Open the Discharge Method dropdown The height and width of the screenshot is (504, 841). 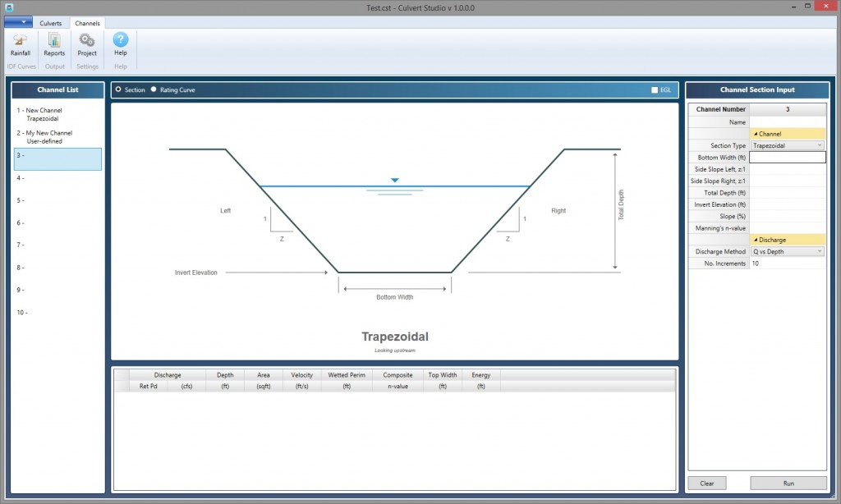818,251
